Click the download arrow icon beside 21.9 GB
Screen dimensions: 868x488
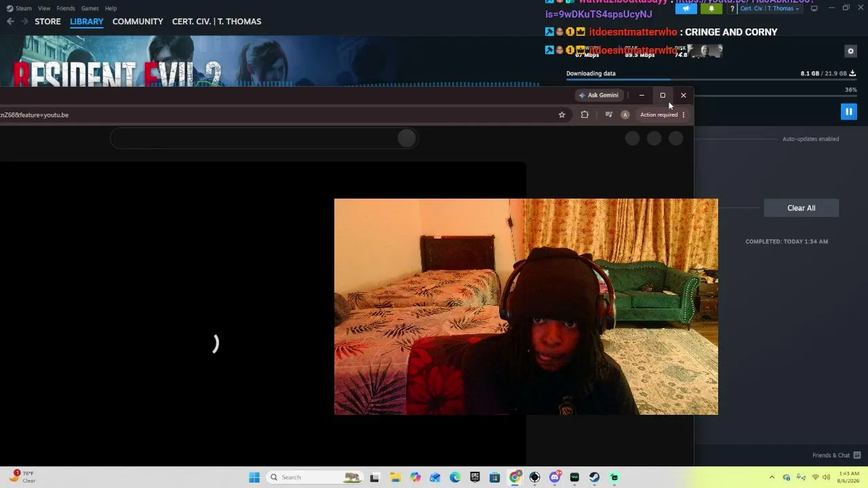point(852,73)
